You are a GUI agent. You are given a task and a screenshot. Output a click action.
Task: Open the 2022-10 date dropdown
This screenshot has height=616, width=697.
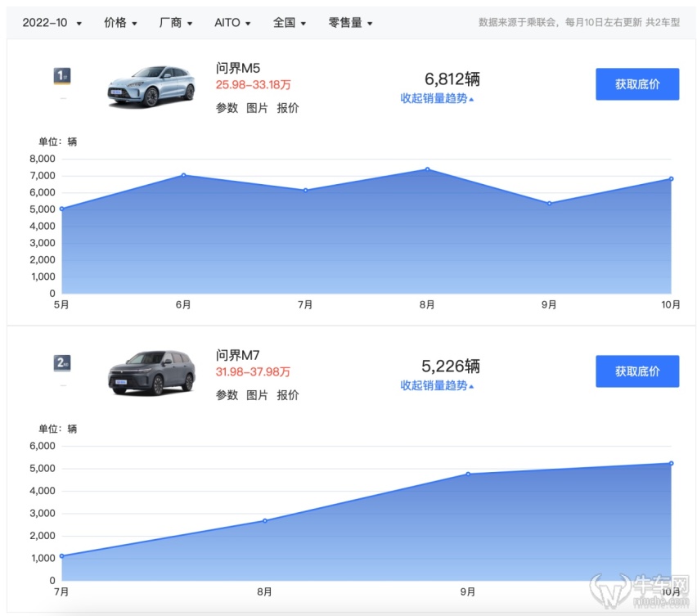pyautogui.click(x=52, y=23)
